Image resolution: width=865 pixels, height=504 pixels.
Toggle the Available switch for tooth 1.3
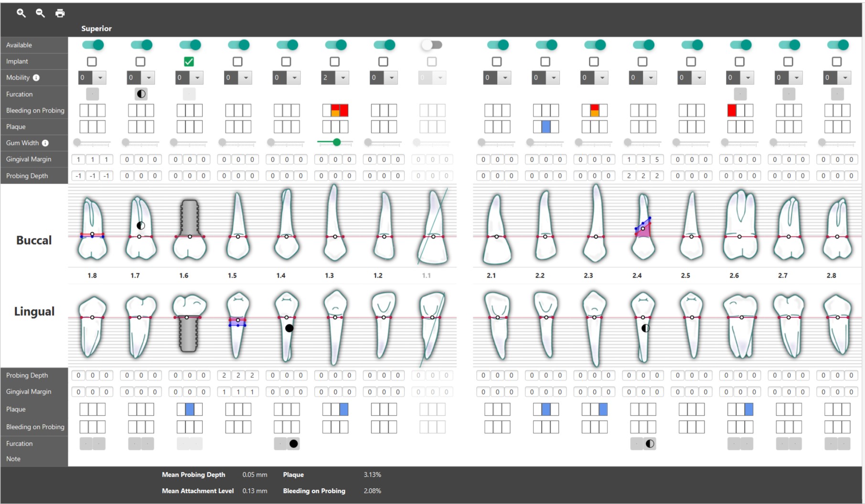point(336,45)
